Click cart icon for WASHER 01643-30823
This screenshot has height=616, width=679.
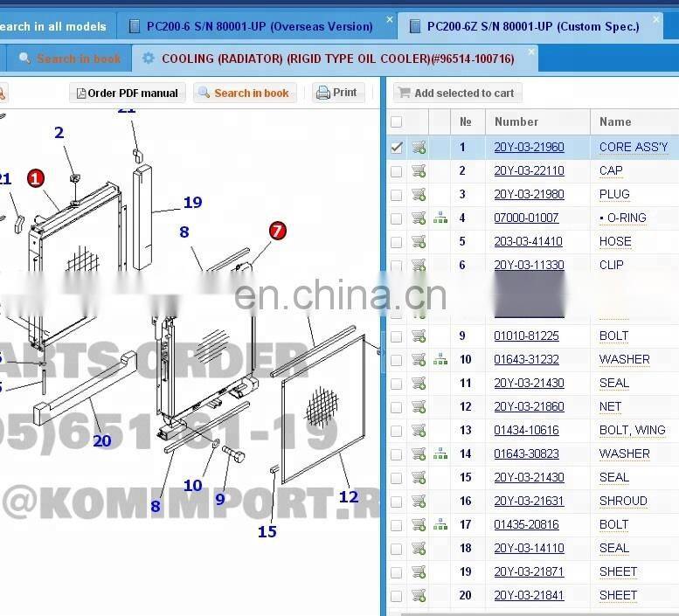[419, 453]
